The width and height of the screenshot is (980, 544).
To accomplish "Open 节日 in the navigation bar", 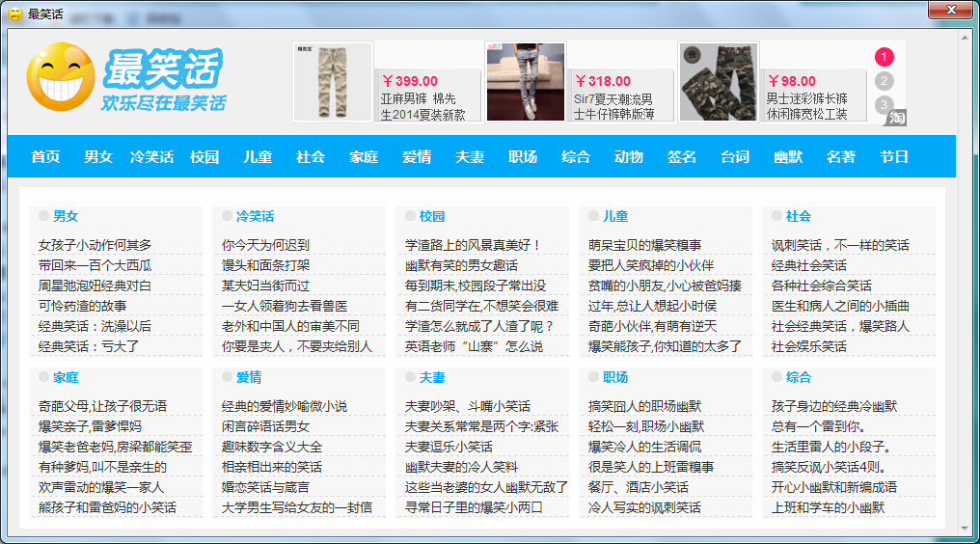I will (x=894, y=157).
